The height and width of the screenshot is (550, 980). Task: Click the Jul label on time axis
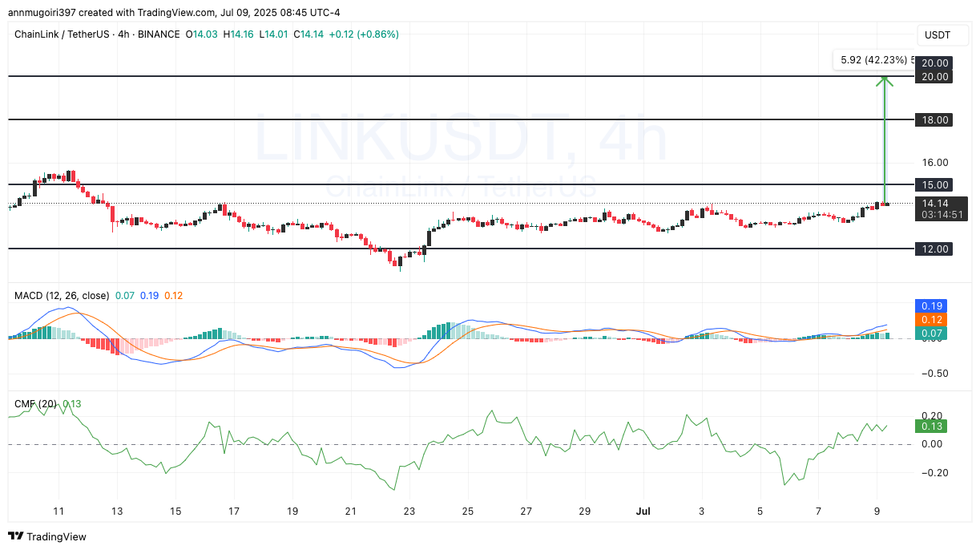(642, 511)
